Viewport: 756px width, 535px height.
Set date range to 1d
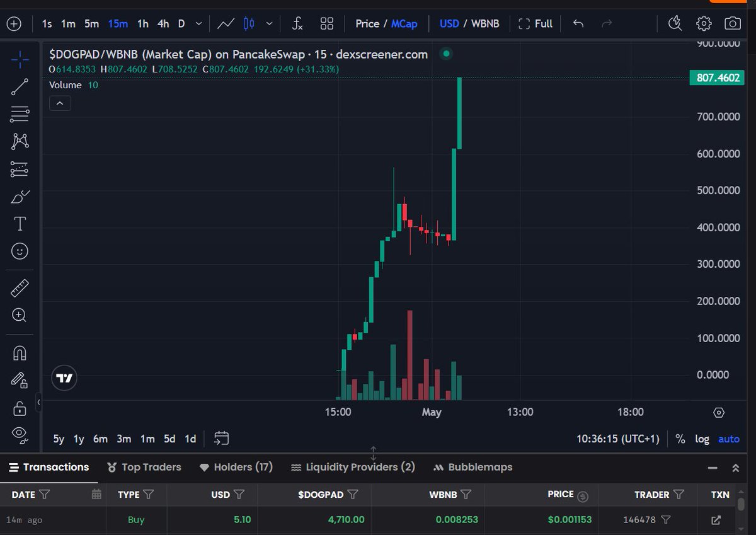tap(190, 439)
